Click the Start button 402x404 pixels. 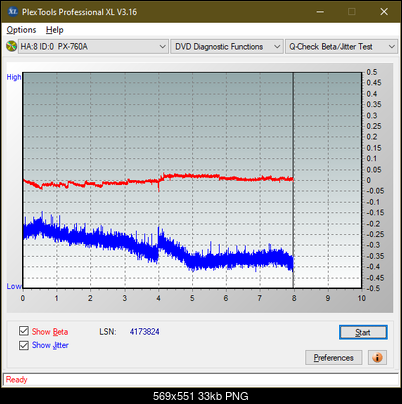[363, 332]
